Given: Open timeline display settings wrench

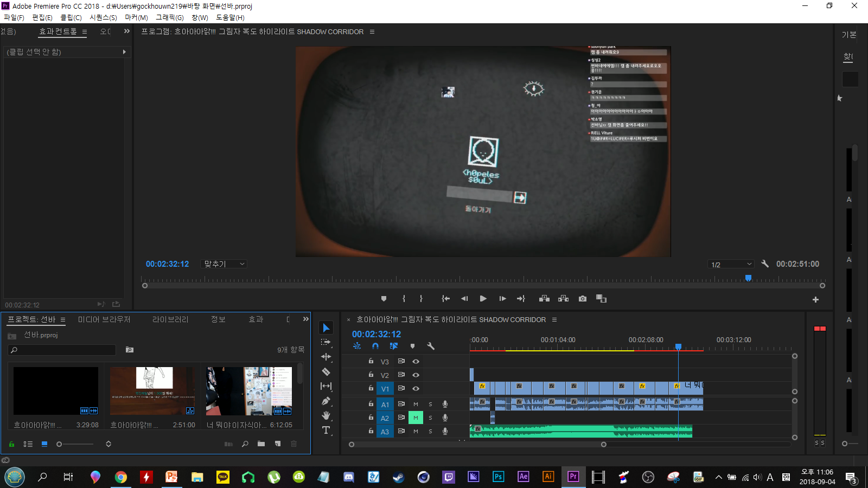Looking at the screenshot, I should [x=431, y=346].
